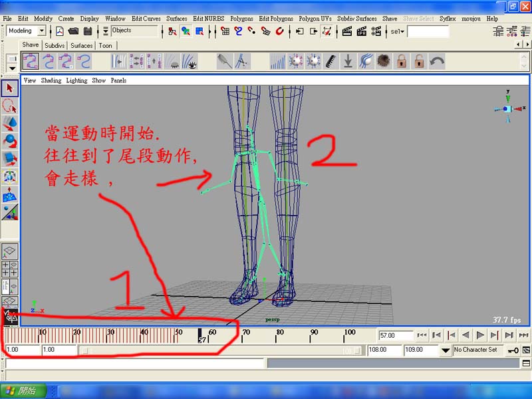Click the save scene disk icon
This screenshot has width=532, height=399.
point(88,31)
